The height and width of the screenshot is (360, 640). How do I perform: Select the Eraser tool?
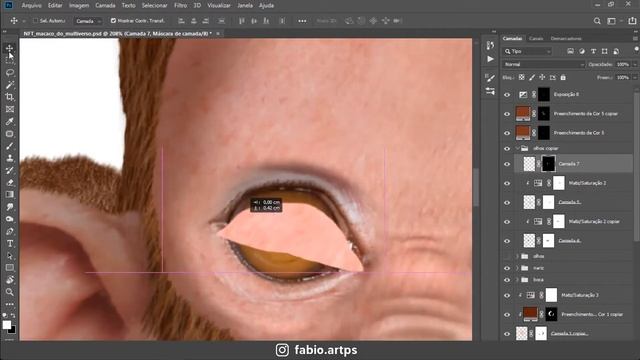pos(10,183)
